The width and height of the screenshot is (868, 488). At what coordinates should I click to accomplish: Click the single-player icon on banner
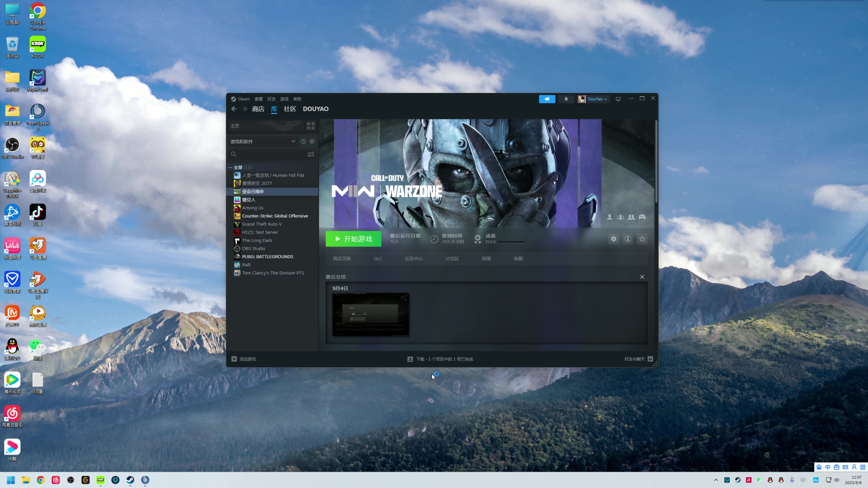click(610, 217)
